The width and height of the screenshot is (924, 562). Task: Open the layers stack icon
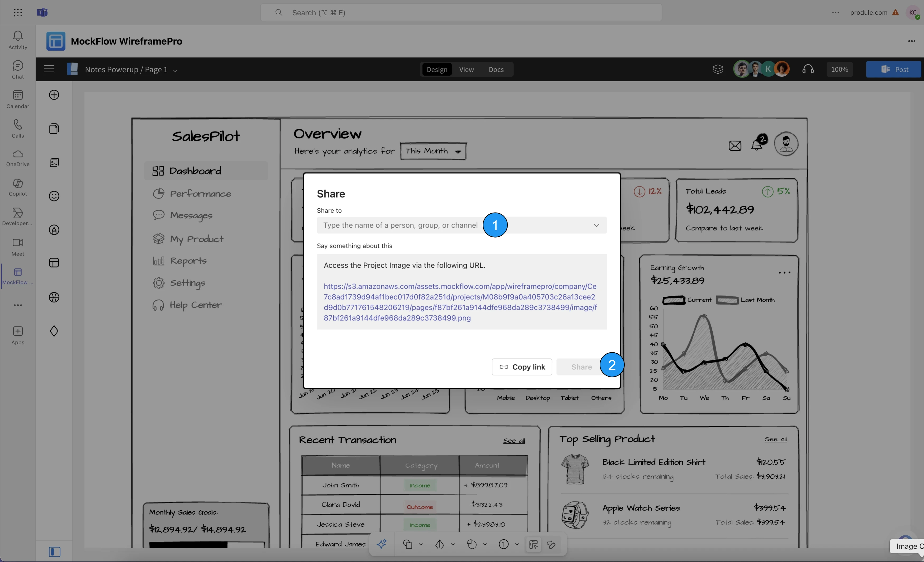click(x=717, y=69)
